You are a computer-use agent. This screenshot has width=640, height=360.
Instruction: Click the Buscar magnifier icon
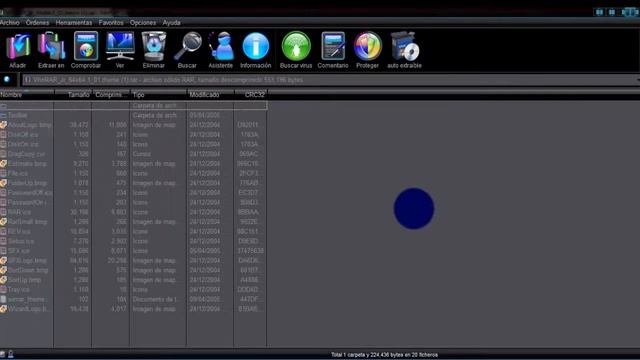[x=187, y=46]
